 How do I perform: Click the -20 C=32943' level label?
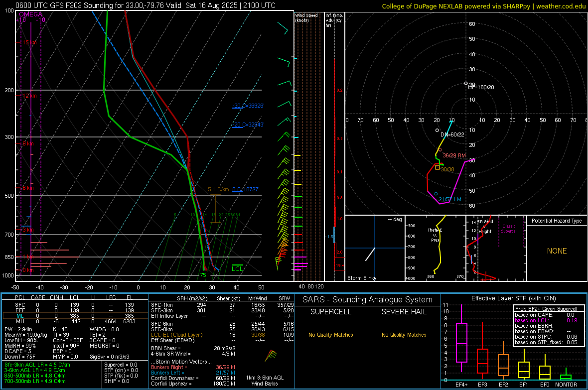pos(248,125)
